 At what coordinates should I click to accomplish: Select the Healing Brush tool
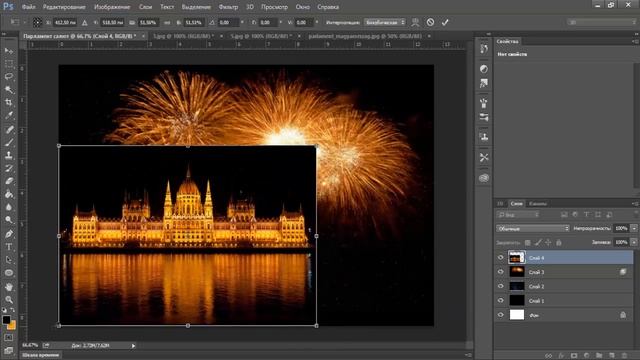9,129
